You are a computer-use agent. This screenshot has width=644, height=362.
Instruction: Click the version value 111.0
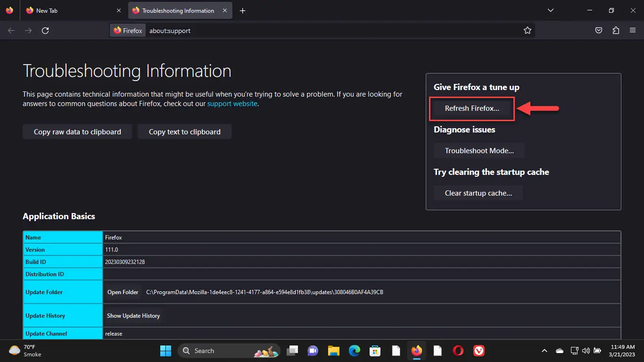click(112, 250)
